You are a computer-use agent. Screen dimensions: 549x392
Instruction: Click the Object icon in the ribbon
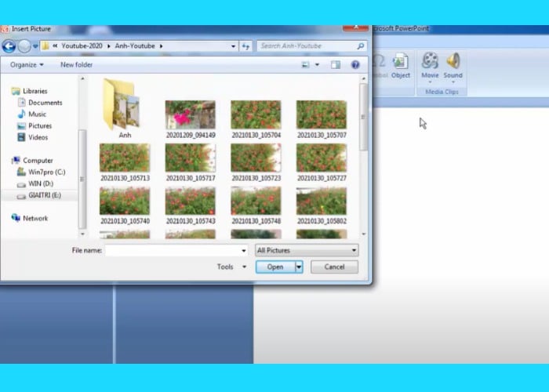point(401,61)
